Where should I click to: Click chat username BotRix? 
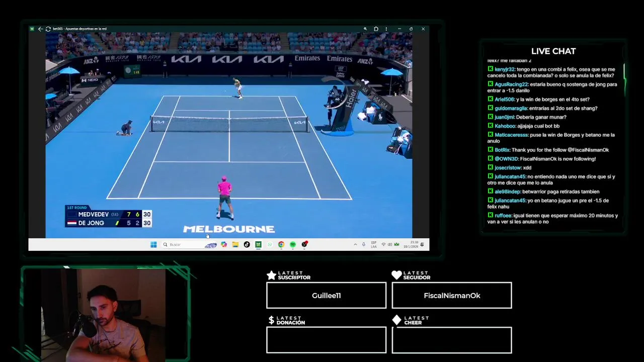point(502,150)
